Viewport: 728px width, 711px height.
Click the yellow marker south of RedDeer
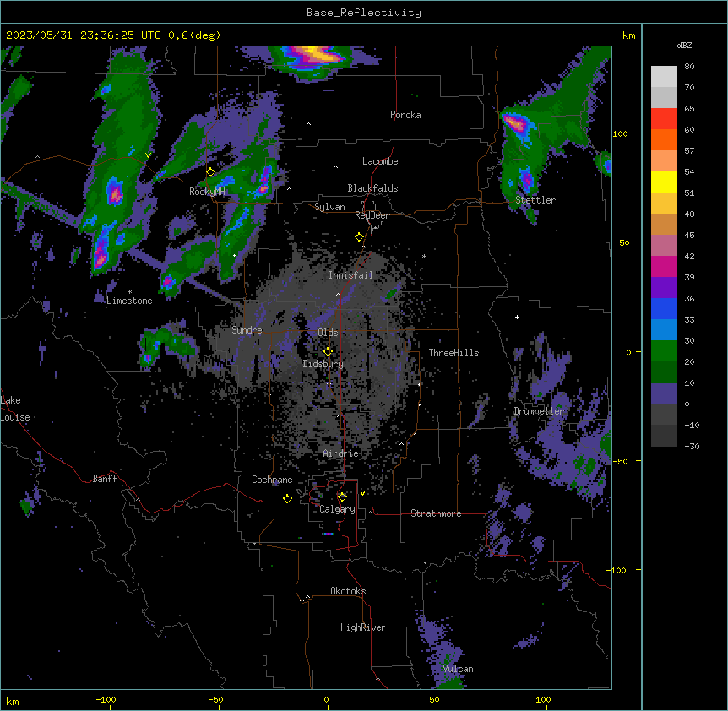360,237
